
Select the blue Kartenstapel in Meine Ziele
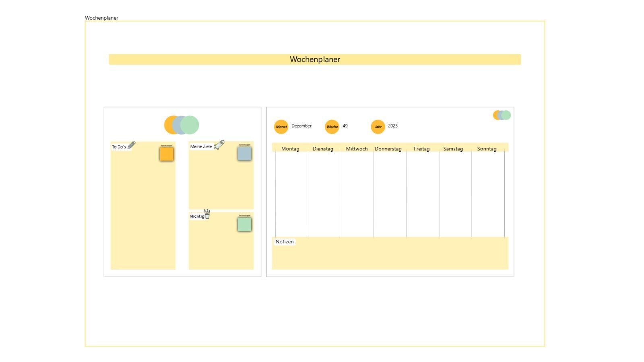pyautogui.click(x=244, y=153)
